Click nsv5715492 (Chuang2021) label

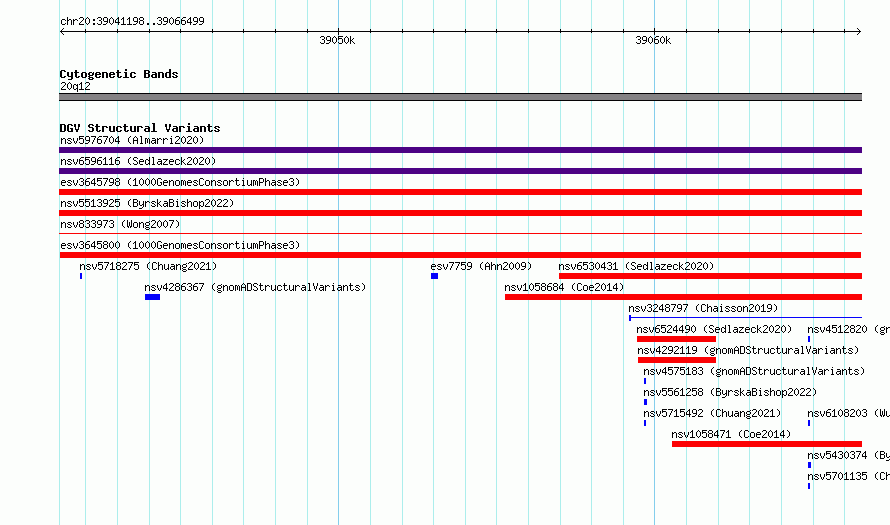712,413
